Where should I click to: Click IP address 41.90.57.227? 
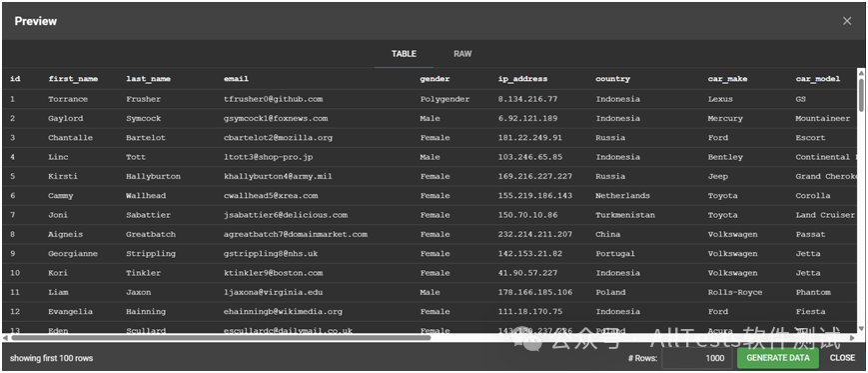point(527,273)
